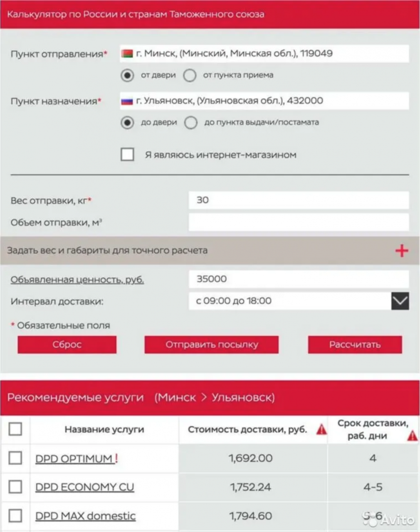Select 'от пункта приема' radio button
The width and height of the screenshot is (420, 532).
click(x=190, y=75)
